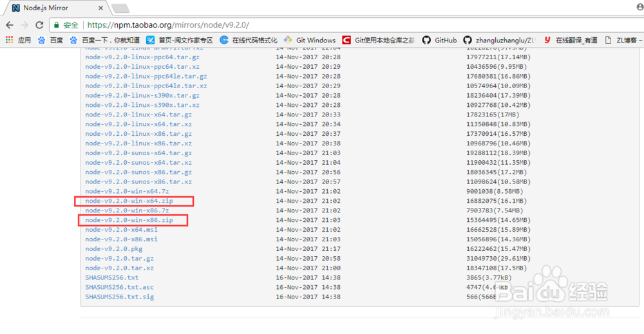Screen dimensions: 644x334
Task: Download node-v9.2.0-sunos-x86.tar.gz
Action: coord(138,172)
